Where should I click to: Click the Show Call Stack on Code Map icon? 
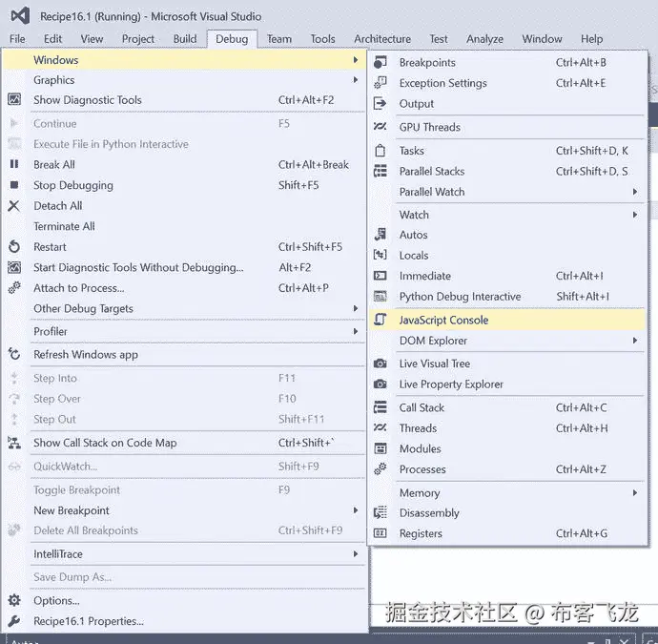coord(14,443)
